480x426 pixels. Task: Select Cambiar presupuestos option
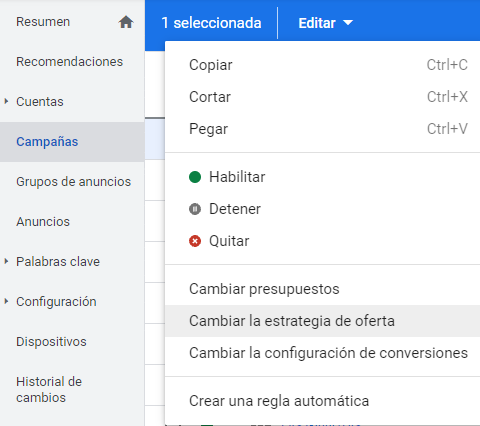click(x=323, y=289)
